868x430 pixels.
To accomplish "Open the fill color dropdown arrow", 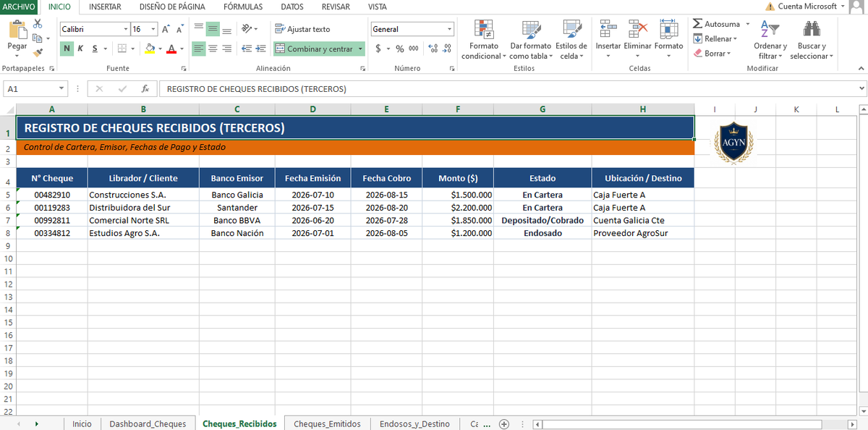I will coord(160,49).
